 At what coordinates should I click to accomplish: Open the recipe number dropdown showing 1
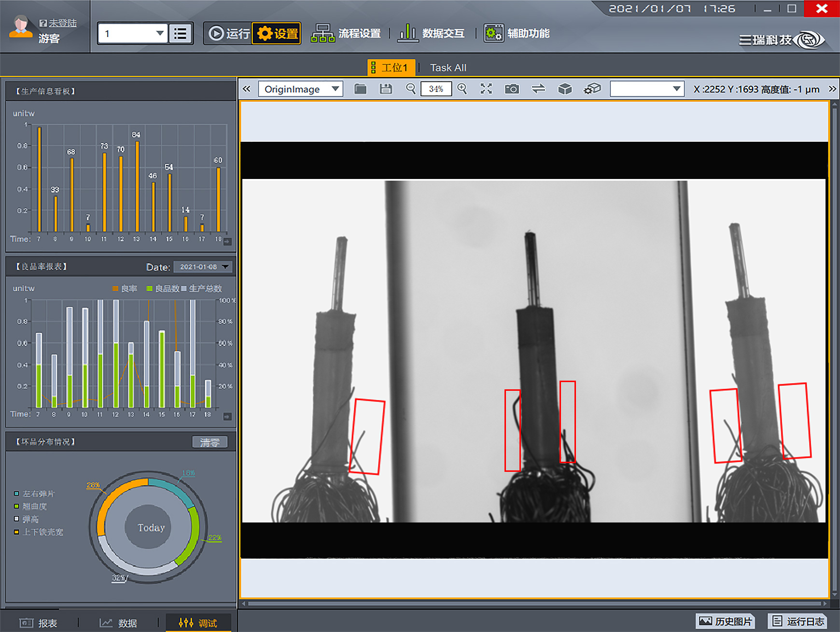click(132, 34)
